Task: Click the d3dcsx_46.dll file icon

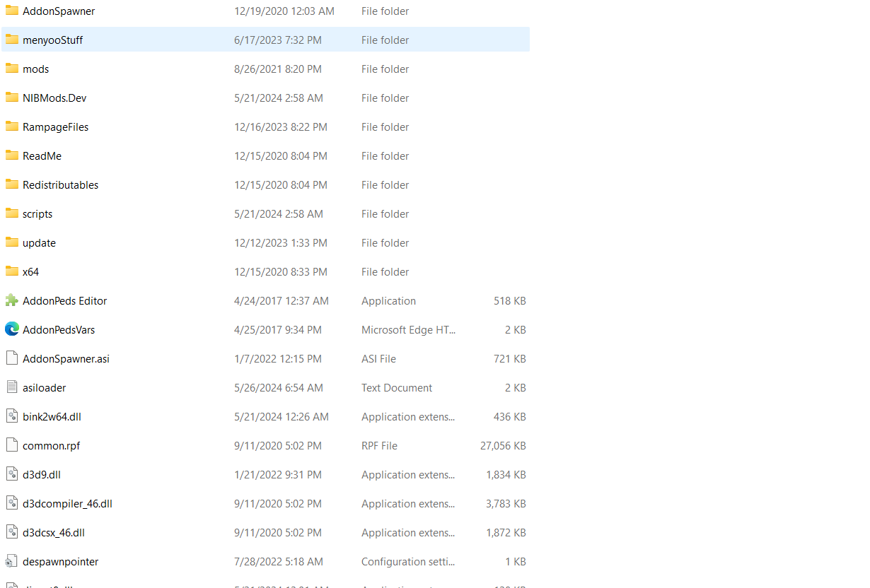Action: [x=11, y=532]
